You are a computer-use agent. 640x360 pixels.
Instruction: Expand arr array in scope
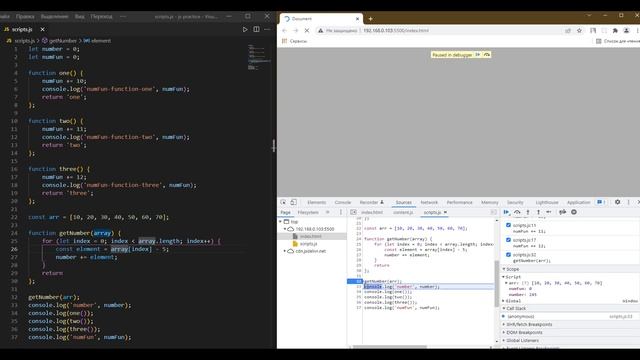pyautogui.click(x=506, y=283)
